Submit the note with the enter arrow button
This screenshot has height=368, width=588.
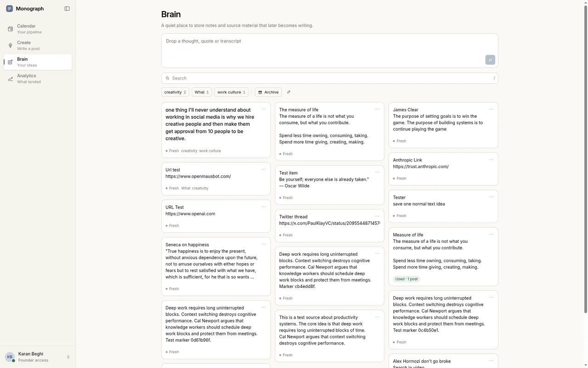click(x=490, y=60)
